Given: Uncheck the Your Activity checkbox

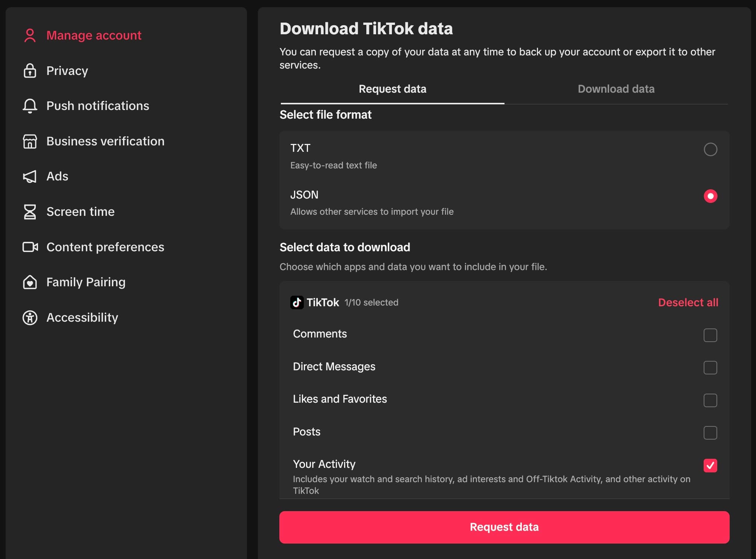Looking at the screenshot, I should [710, 466].
